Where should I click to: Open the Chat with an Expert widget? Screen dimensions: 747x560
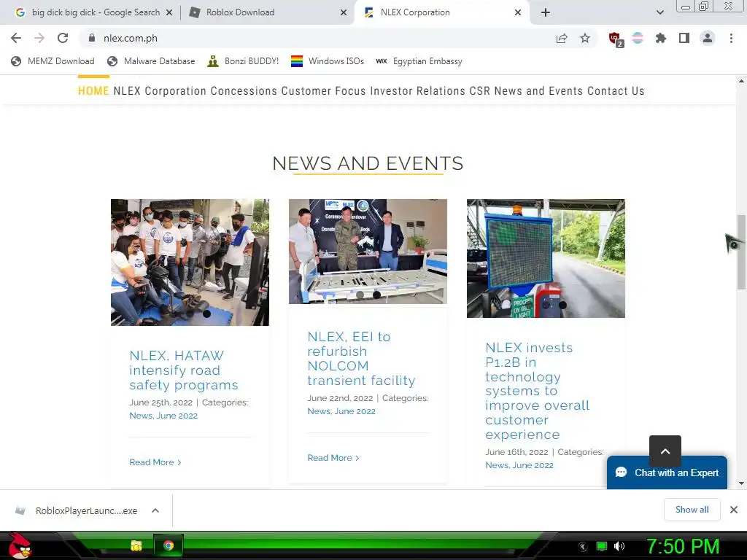coord(667,472)
